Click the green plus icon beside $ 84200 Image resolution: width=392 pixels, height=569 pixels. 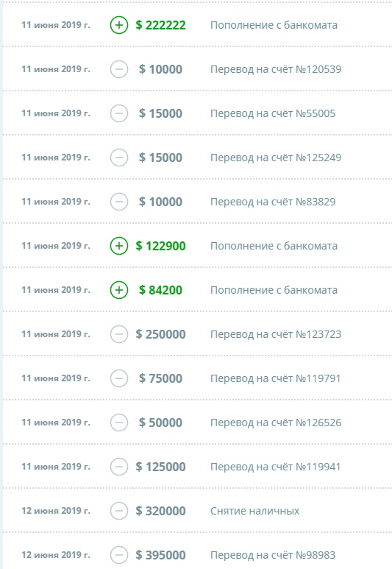(119, 290)
